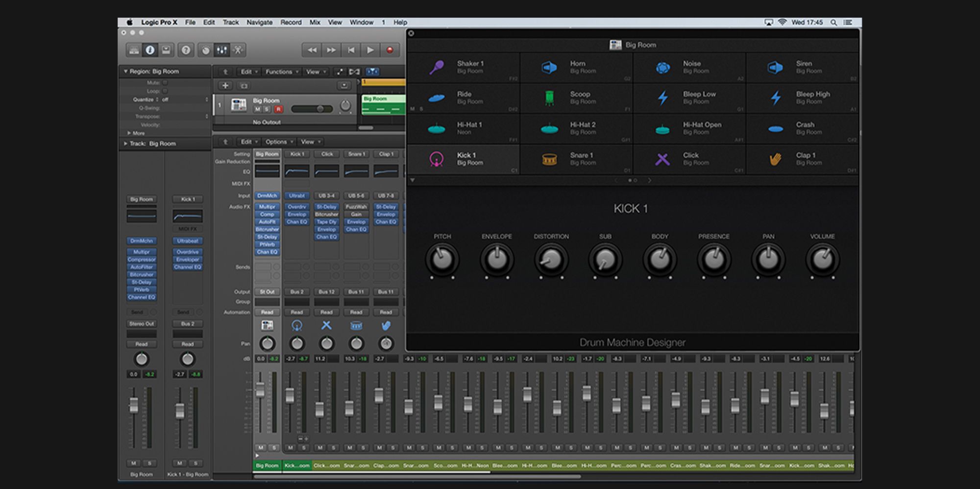Screen dimensions: 980x489
Task: Select the Clap 1 pad
Action: tap(802, 159)
